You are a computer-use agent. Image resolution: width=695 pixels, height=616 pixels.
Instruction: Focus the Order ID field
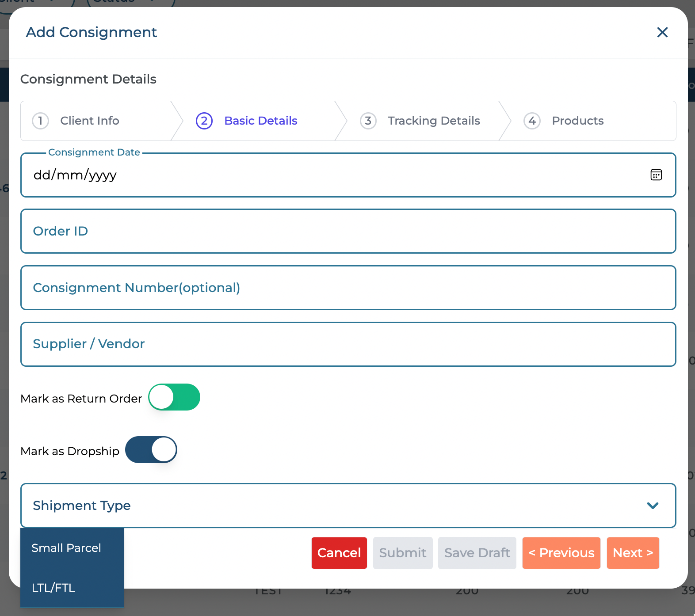[348, 231]
